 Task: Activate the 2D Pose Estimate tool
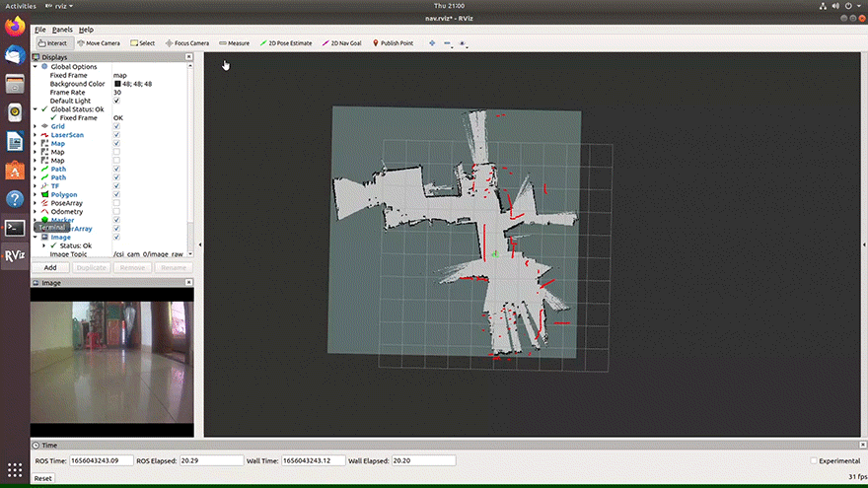click(284, 43)
